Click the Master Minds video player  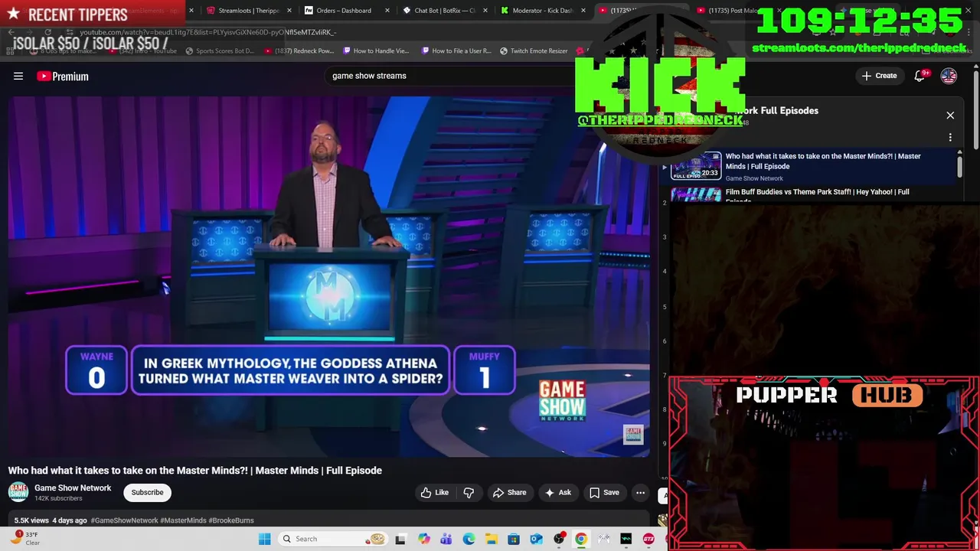pos(328,276)
